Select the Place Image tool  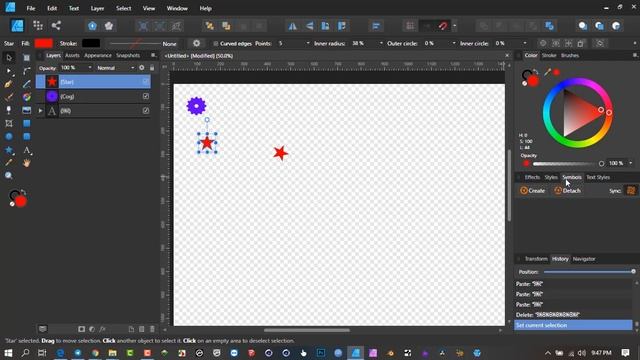pyautogui.click(x=27, y=110)
